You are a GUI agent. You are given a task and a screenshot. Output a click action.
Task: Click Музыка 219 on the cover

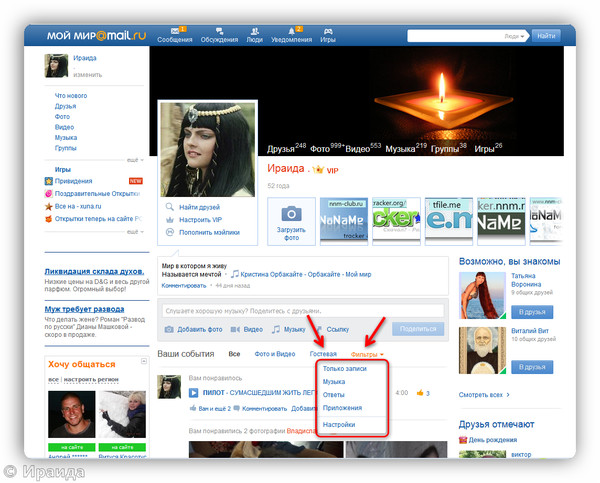point(406,148)
